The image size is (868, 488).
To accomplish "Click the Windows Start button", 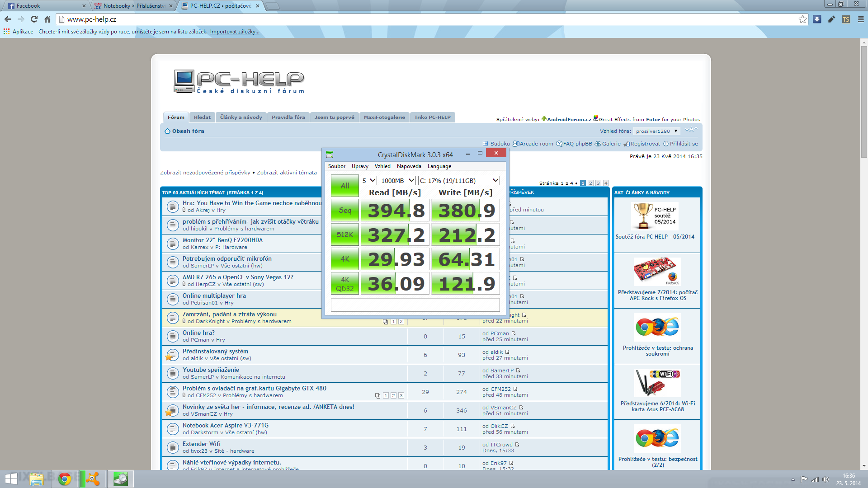I will pyautogui.click(x=11, y=479).
